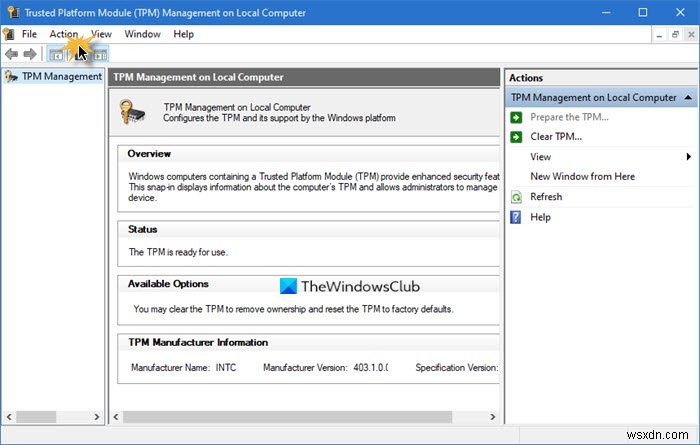This screenshot has width=700, height=445.
Task: Open the View menu in menu bar
Action: [x=101, y=34]
